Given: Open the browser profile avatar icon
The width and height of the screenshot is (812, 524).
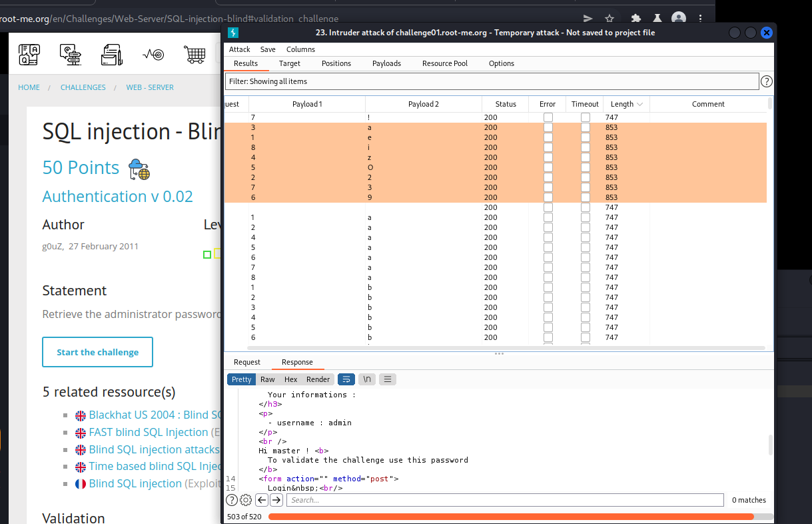Looking at the screenshot, I should point(679,19).
